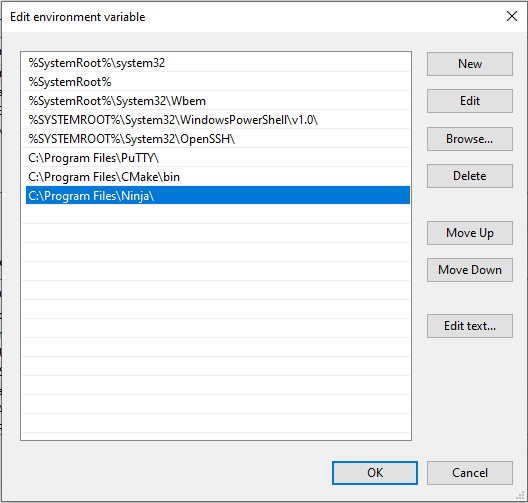Select the System32\Wbem path entry
The width and height of the screenshot is (528, 503).
(218, 101)
